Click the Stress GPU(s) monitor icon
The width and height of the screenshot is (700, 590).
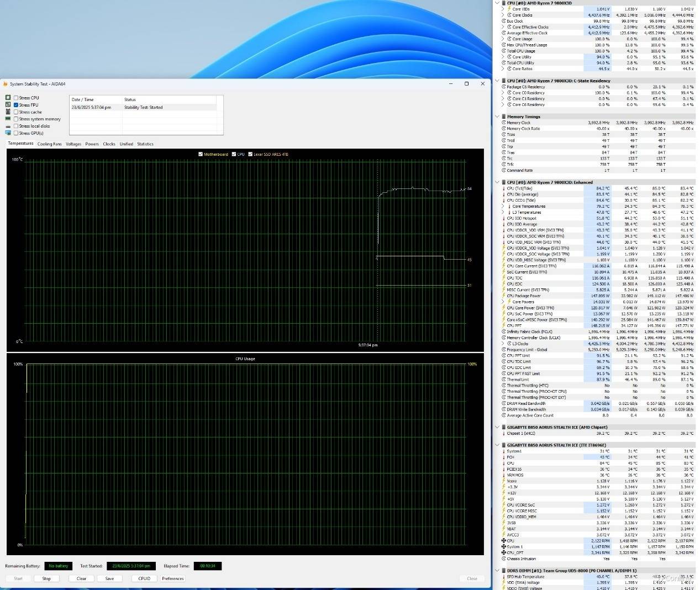pyautogui.click(x=8, y=133)
